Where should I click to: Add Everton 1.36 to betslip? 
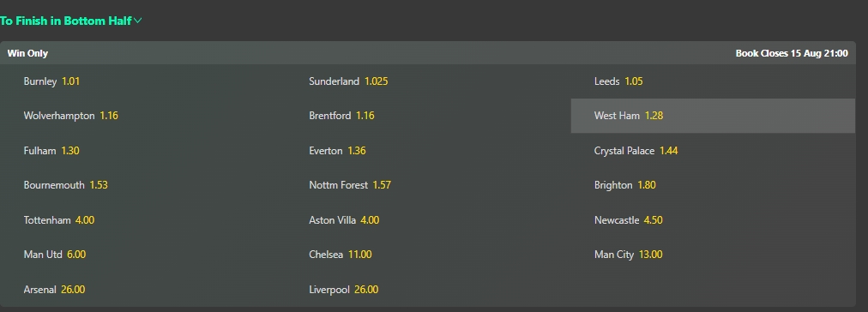coord(428,151)
